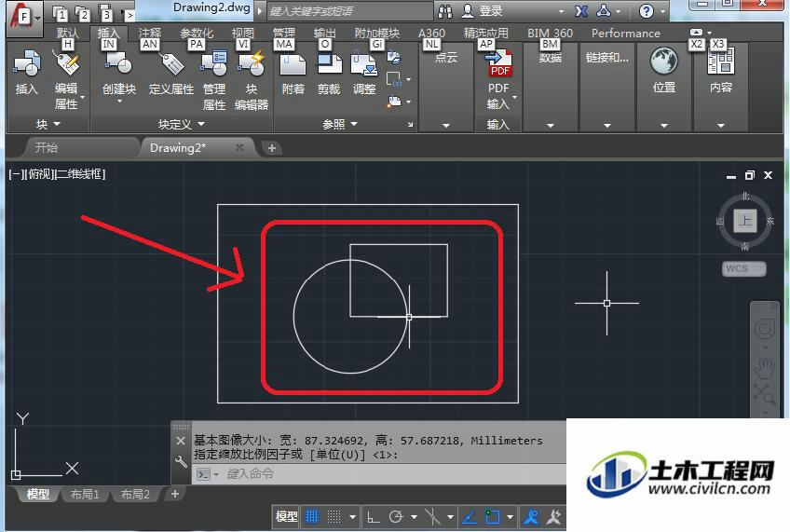This screenshot has width=790, height=532.
Task: Click the Autodesk A360 triangle icon
Action: coord(603,10)
